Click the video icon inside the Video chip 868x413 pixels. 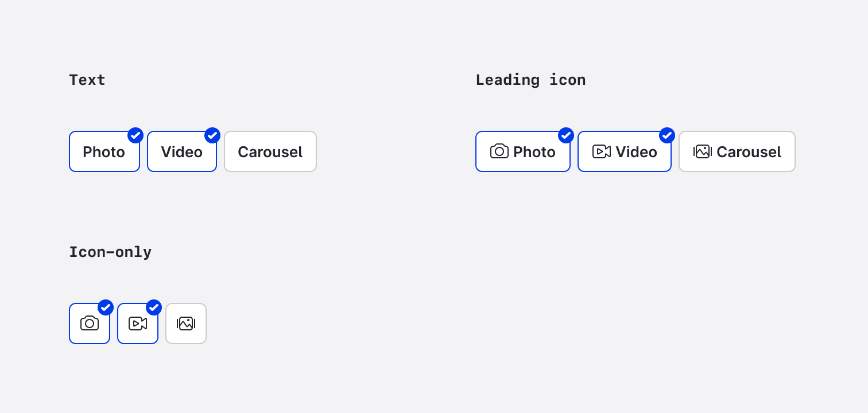click(x=602, y=151)
